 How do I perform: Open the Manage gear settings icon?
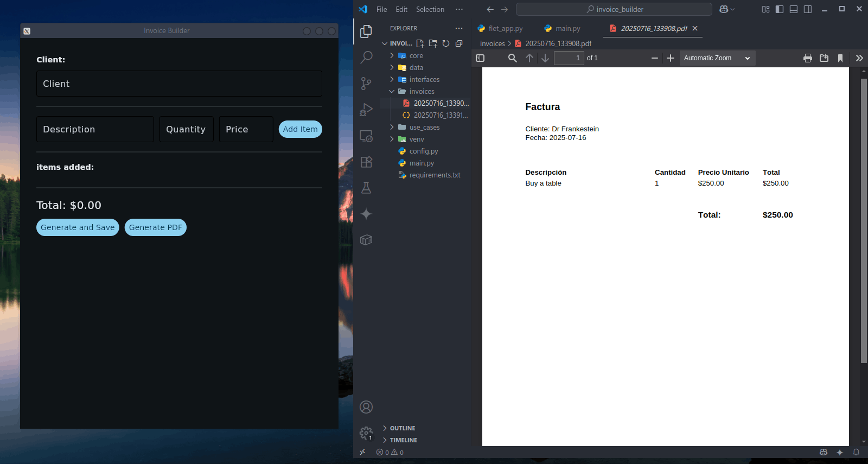coord(366,433)
